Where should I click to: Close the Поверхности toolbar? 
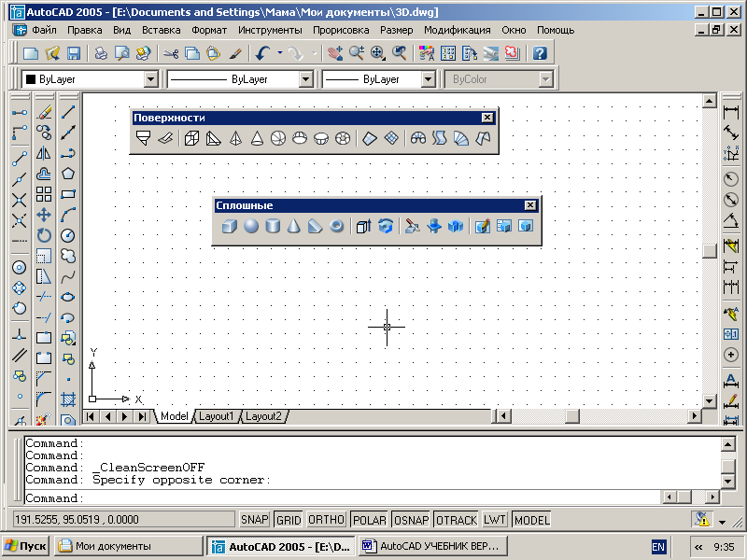click(x=486, y=118)
